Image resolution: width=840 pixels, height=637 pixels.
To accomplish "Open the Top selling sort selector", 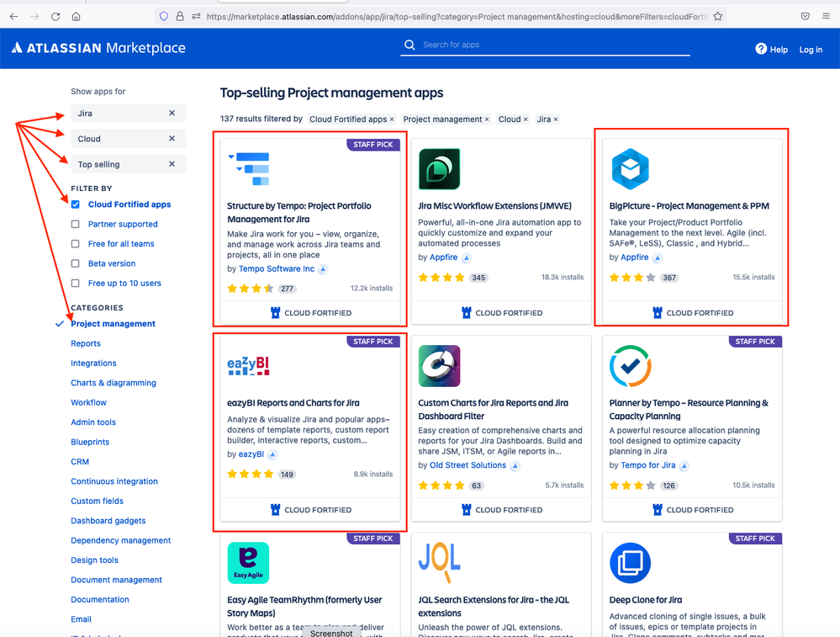I will point(128,164).
